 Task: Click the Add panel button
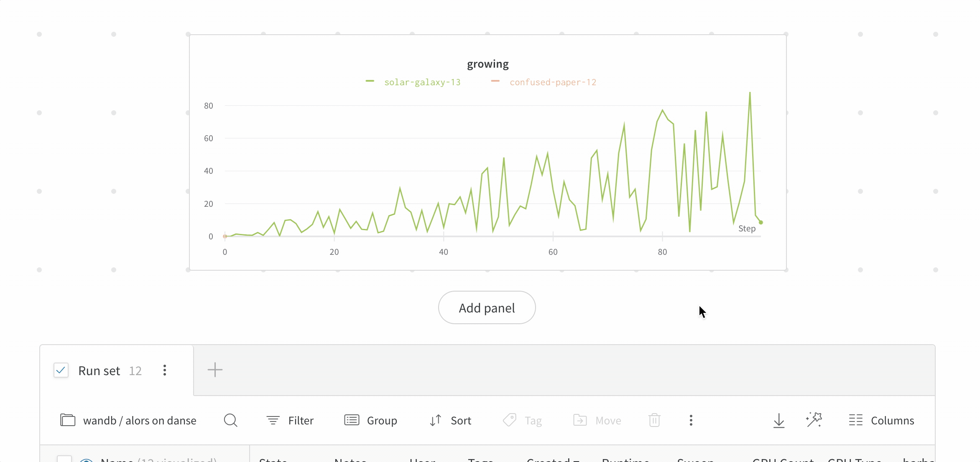pyautogui.click(x=487, y=308)
